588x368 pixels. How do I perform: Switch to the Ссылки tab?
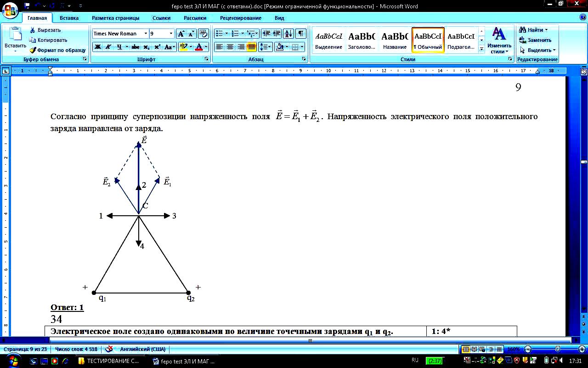click(x=161, y=18)
